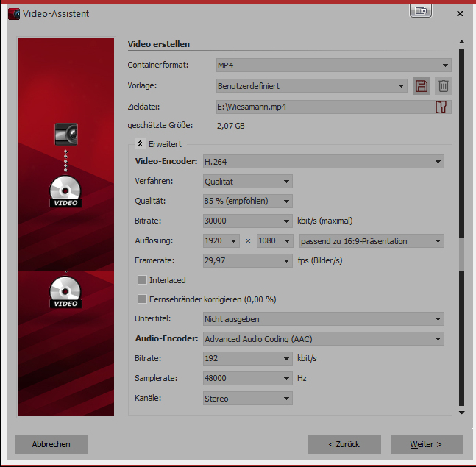The image size is (476, 467).
Task: Click the Abbrechen button
Action: point(51,444)
